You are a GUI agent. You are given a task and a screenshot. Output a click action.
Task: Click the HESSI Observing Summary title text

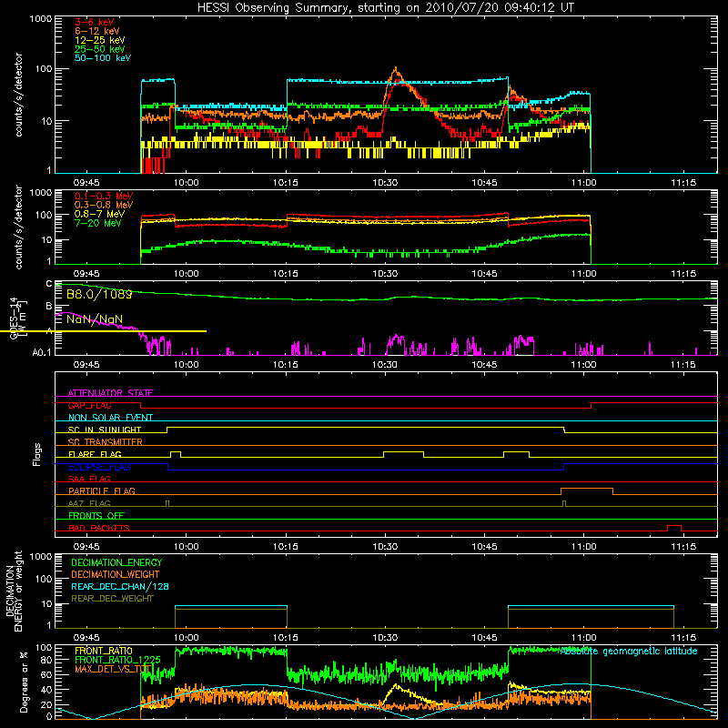pos(385,7)
